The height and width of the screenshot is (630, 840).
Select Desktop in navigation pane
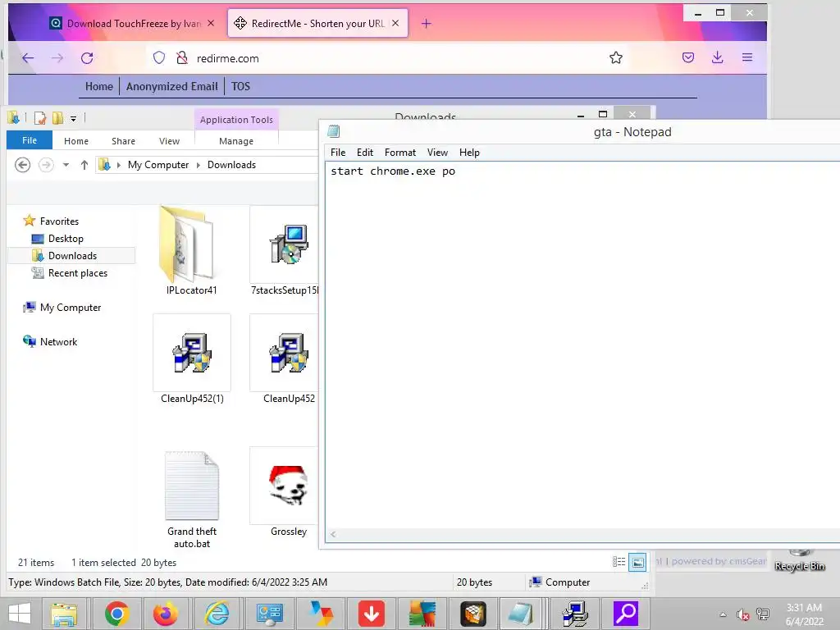pyautogui.click(x=66, y=239)
